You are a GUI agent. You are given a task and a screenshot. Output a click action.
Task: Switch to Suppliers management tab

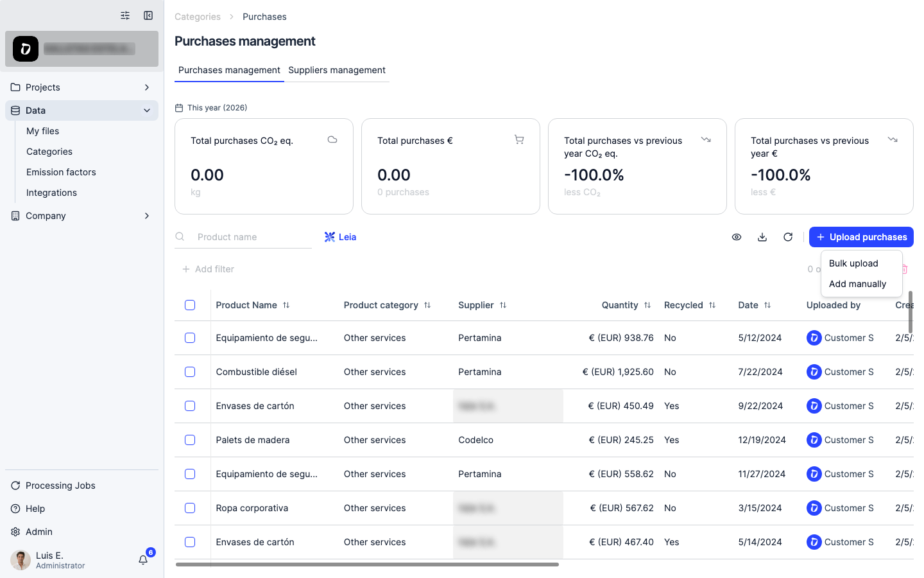[337, 70]
